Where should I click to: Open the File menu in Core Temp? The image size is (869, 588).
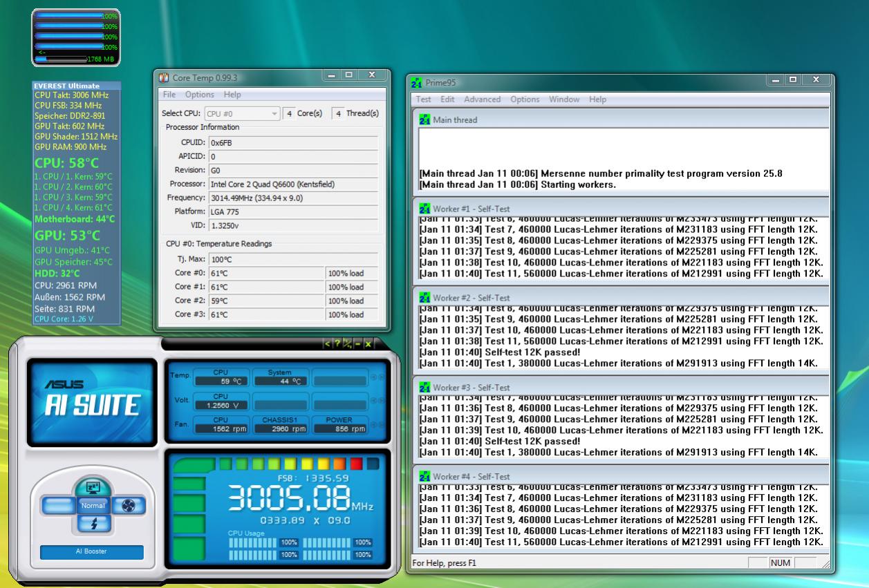[169, 95]
